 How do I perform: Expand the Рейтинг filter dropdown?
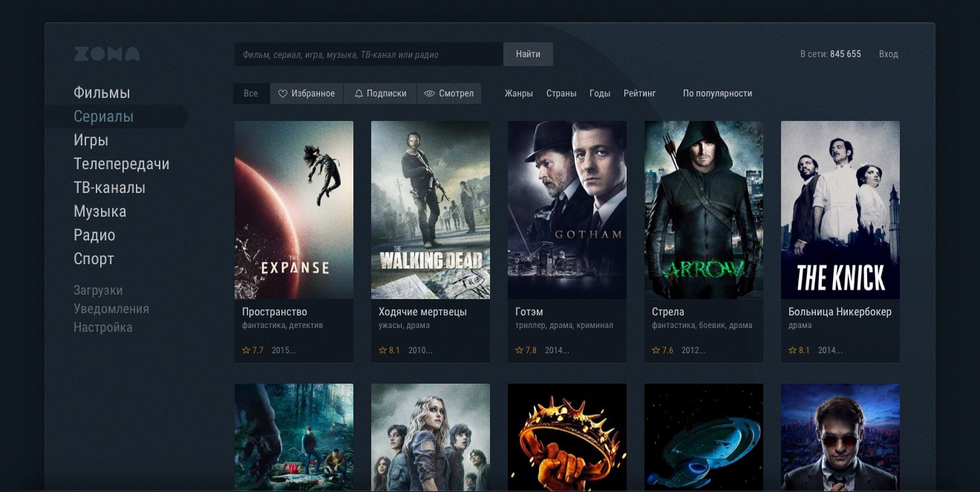[640, 94]
